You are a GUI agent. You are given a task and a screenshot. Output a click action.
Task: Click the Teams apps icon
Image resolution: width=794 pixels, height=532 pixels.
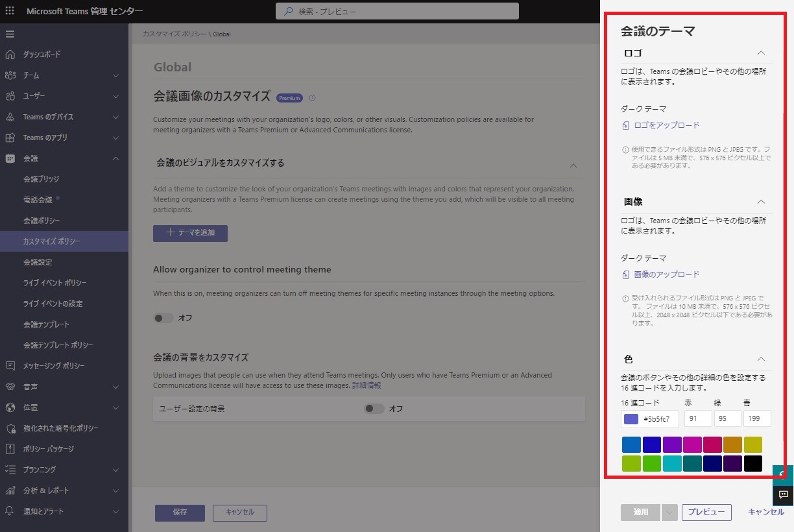(10, 138)
